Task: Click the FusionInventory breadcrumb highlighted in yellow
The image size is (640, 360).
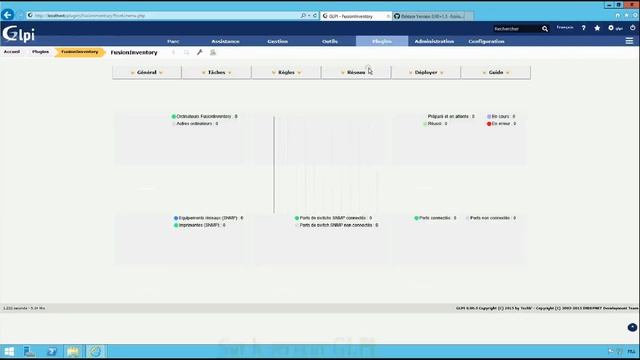Action: click(80, 52)
